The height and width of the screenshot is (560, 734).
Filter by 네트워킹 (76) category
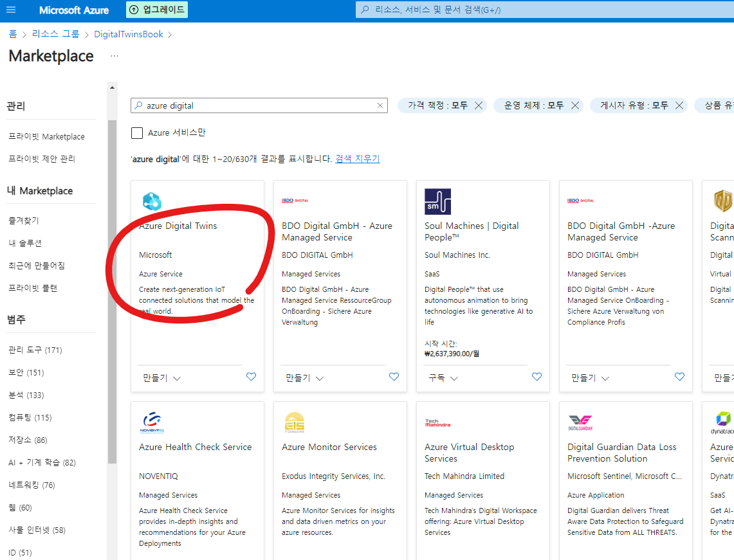click(x=32, y=485)
